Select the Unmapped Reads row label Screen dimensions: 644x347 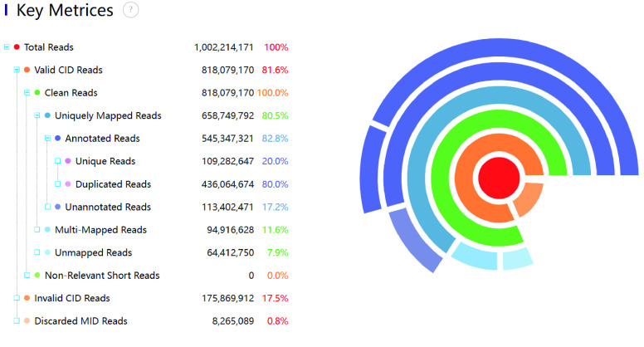point(93,252)
